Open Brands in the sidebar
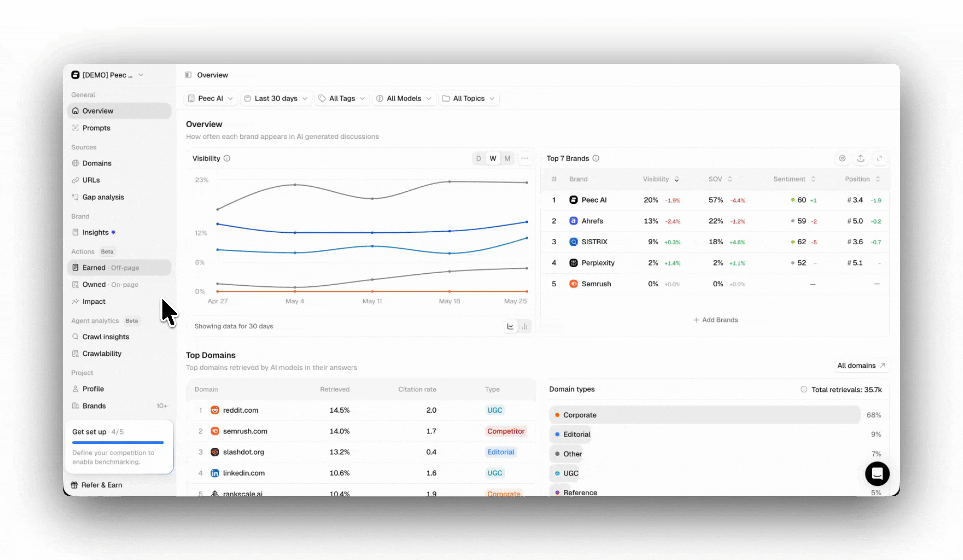This screenshot has width=963, height=560. pyautogui.click(x=119, y=406)
